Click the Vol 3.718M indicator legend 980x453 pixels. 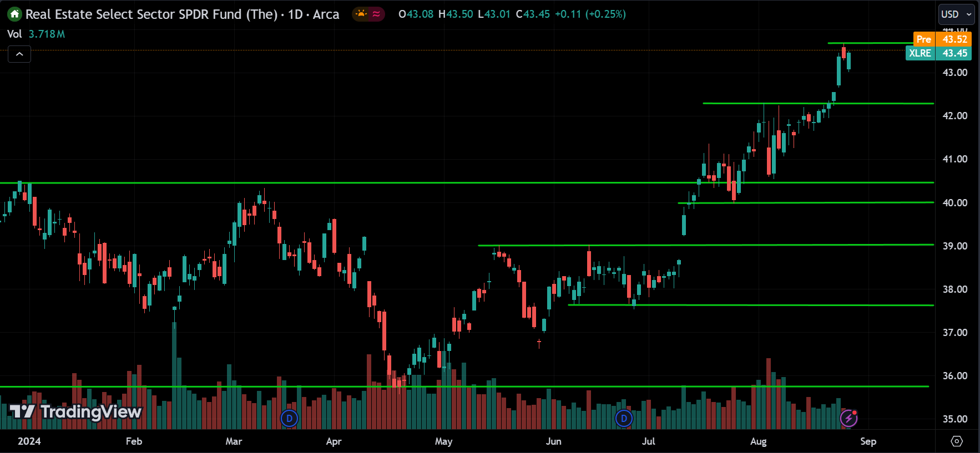(x=36, y=34)
